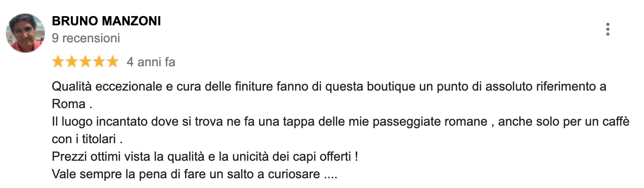The width and height of the screenshot is (644, 188).
Task: Click the fourth gold star of the rating
Action: click(x=99, y=62)
